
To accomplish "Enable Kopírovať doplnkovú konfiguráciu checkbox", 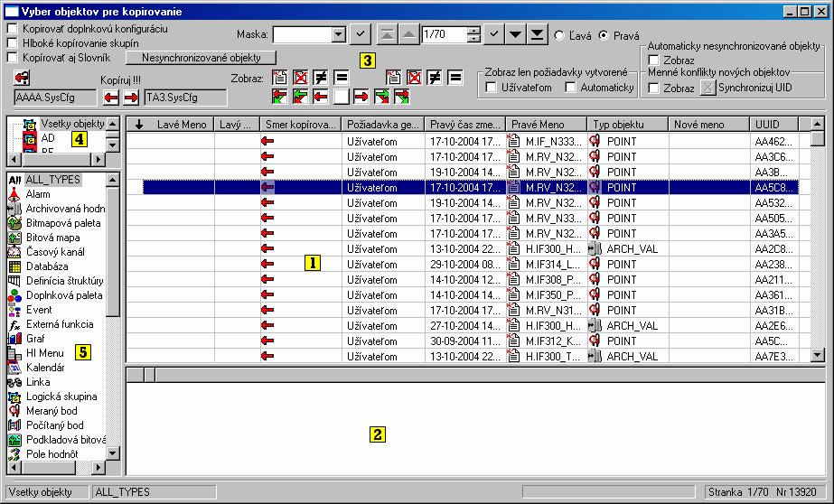I will click(x=13, y=29).
